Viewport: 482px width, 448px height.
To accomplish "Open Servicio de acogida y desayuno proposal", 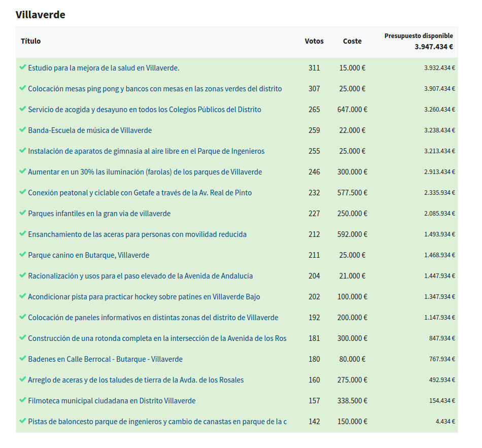I will pyautogui.click(x=145, y=110).
